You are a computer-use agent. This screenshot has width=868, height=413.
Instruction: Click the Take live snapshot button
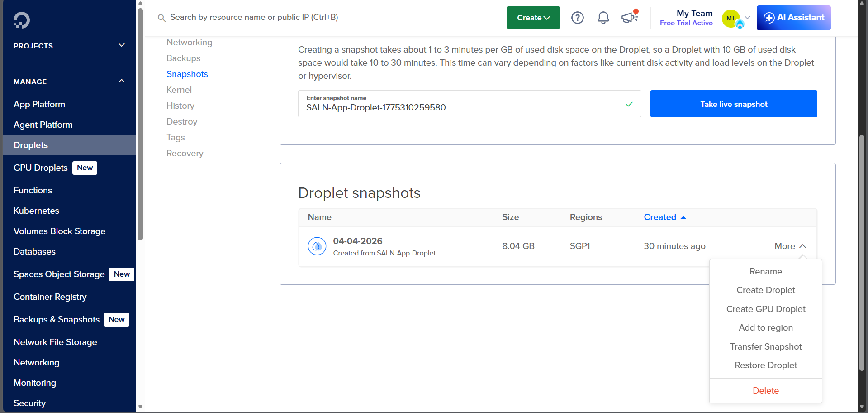(x=733, y=104)
